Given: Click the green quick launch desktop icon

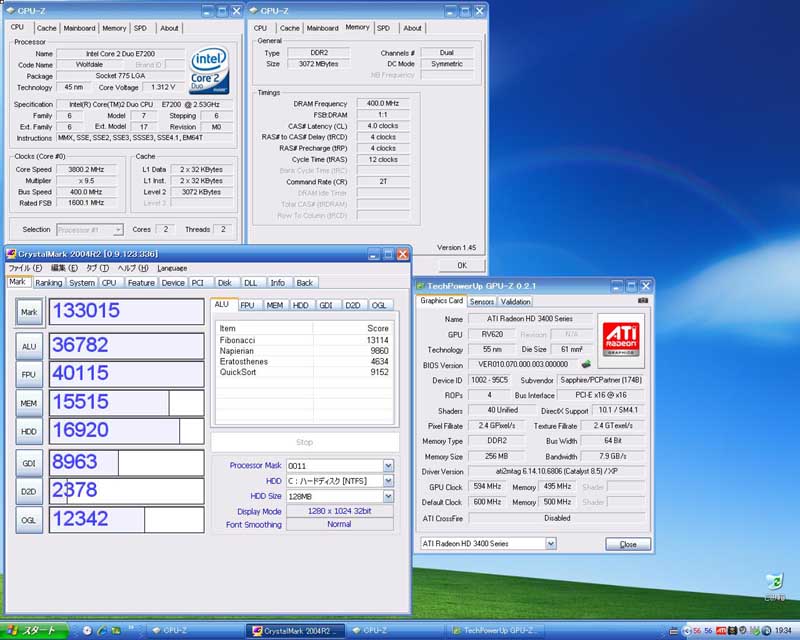Looking at the screenshot, I should 116,631.
